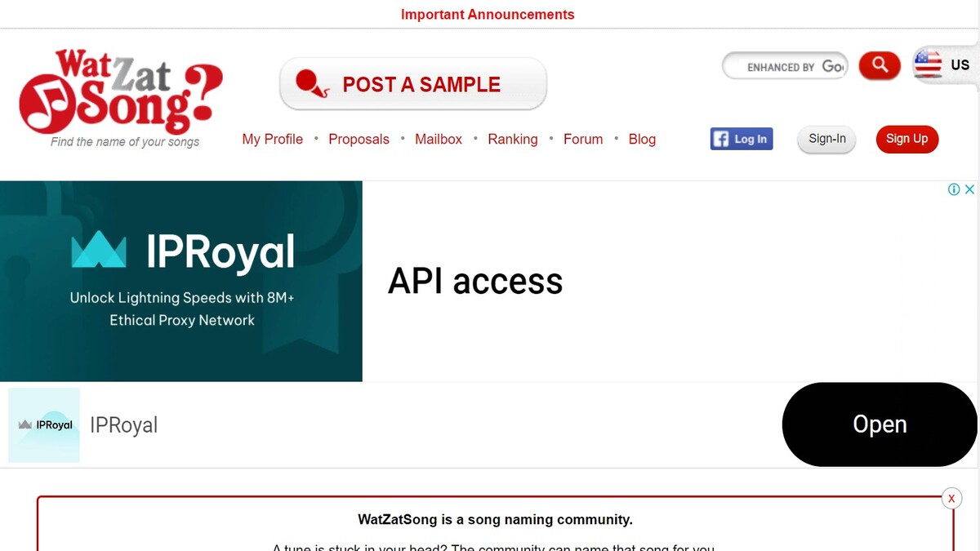Image resolution: width=980 pixels, height=551 pixels.
Task: Open the Forum menu item
Action: pos(583,140)
